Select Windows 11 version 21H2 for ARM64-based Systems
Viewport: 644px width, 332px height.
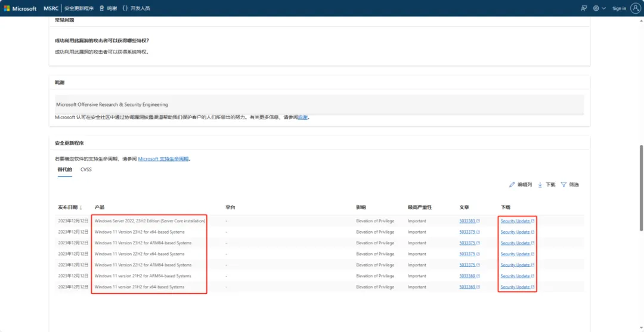click(143, 276)
